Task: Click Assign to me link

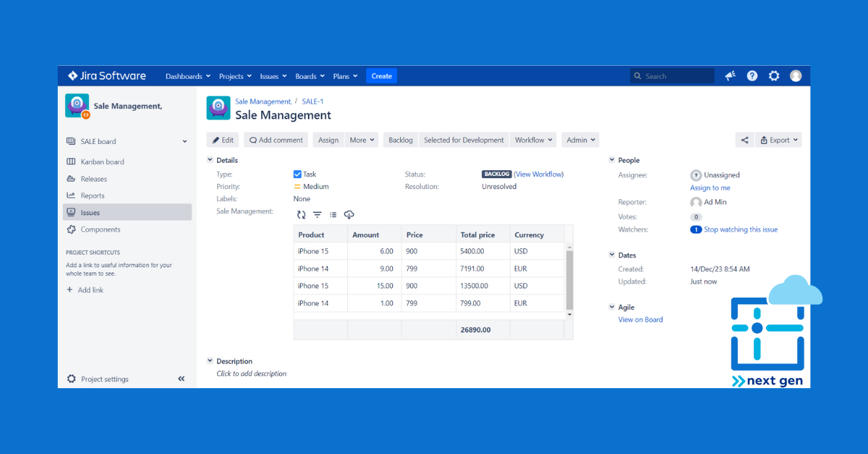Action: [710, 188]
